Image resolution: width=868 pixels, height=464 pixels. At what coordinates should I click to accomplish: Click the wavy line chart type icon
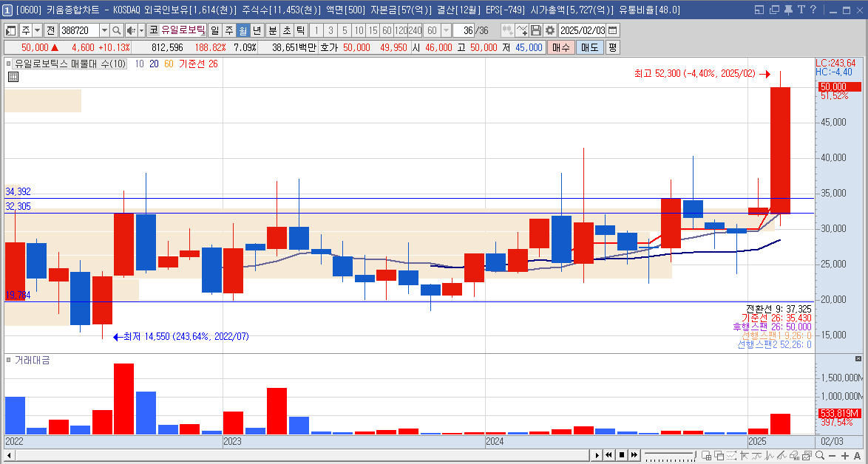coord(757,455)
